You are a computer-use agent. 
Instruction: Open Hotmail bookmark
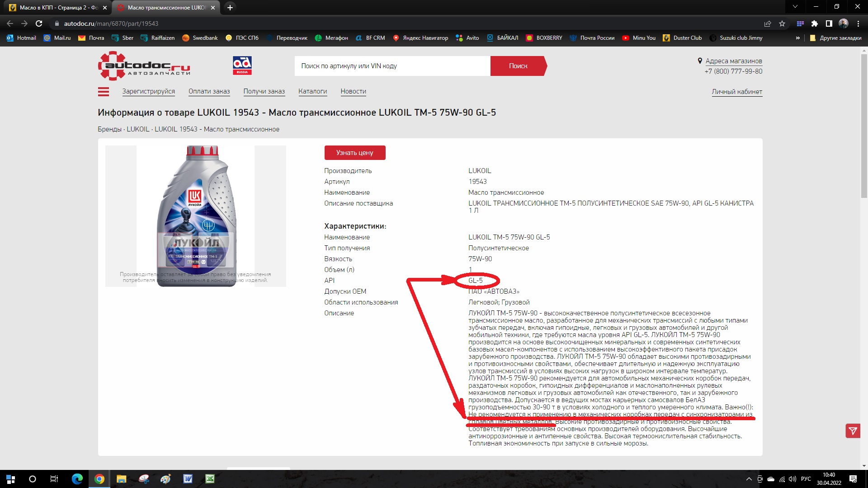[21, 38]
